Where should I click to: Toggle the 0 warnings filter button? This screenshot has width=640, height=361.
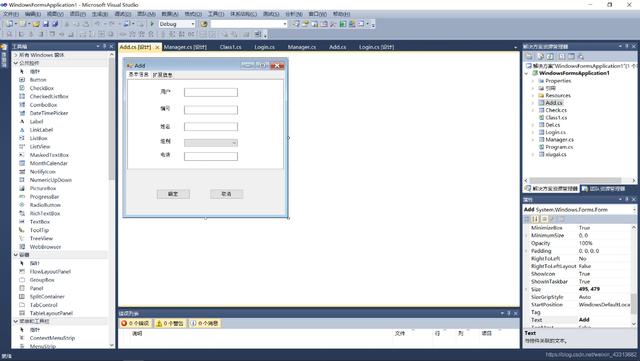coord(170,323)
